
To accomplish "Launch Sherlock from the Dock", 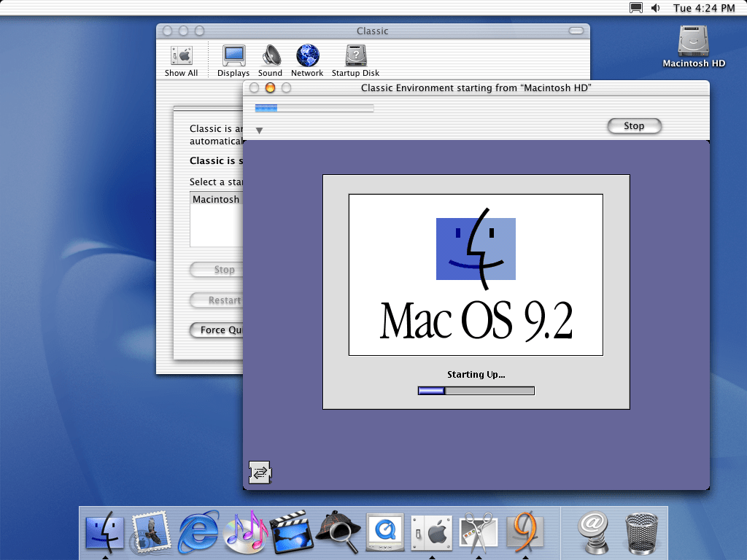I will click(x=337, y=531).
